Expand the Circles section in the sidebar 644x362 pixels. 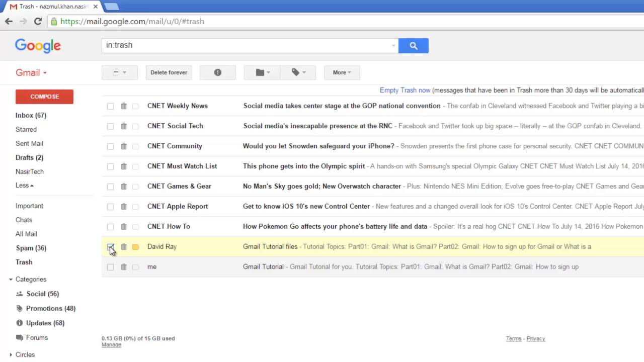click(x=11, y=354)
